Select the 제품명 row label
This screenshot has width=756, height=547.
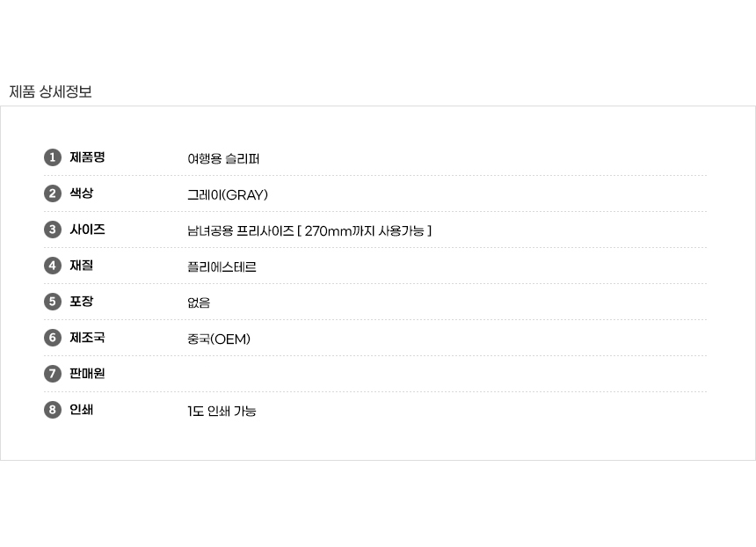87,157
